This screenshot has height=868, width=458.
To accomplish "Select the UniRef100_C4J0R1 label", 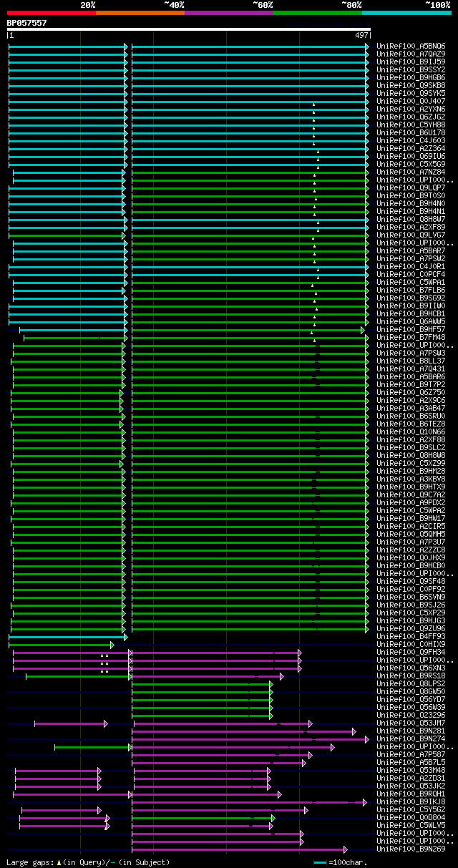I will coord(411,266).
